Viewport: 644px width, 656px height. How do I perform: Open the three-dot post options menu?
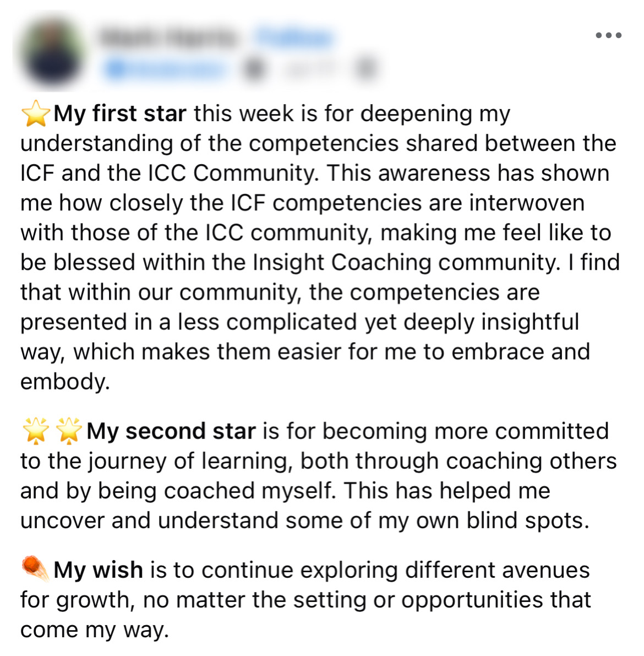click(608, 35)
